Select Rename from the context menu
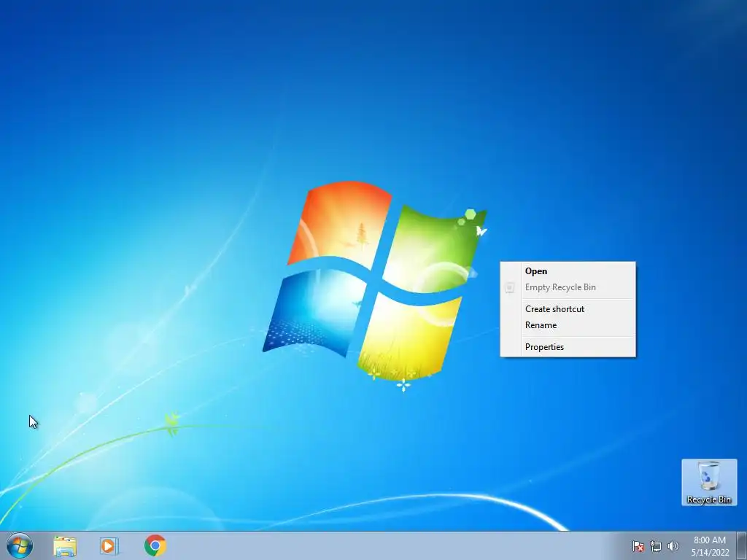 (x=568, y=325)
